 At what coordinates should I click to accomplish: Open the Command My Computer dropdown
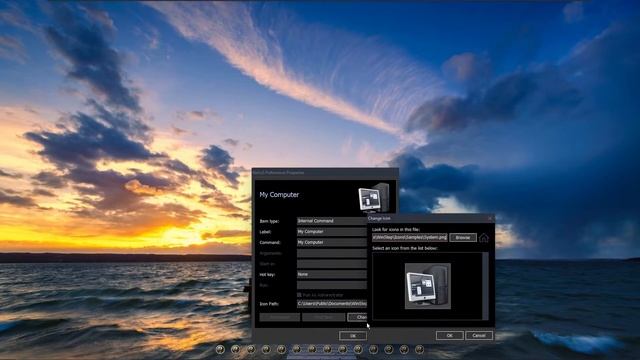click(332, 242)
